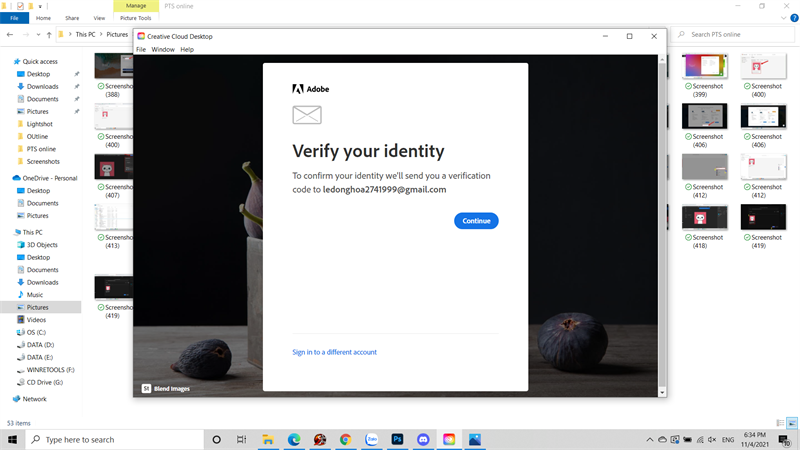Viewport: 800px width, 450px height.
Task: Select OneDrive - Personal
Action: click(49, 178)
